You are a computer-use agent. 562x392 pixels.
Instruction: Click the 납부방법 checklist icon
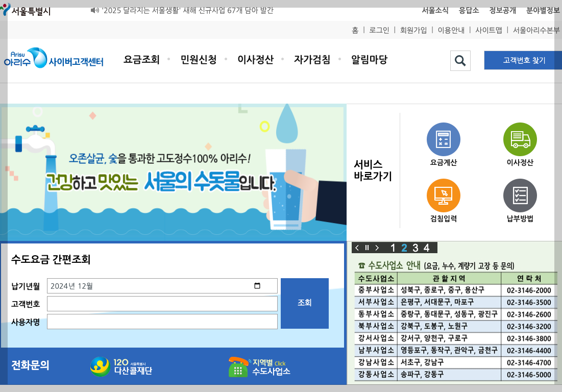pyautogui.click(x=520, y=195)
